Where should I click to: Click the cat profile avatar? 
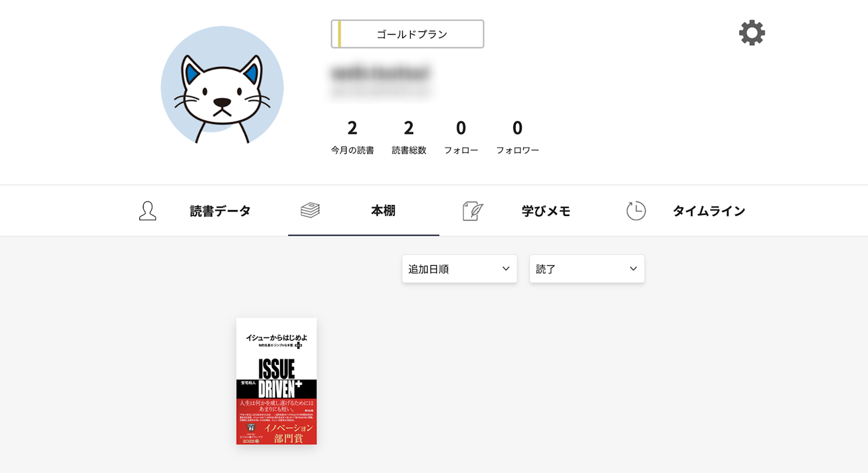point(222,86)
